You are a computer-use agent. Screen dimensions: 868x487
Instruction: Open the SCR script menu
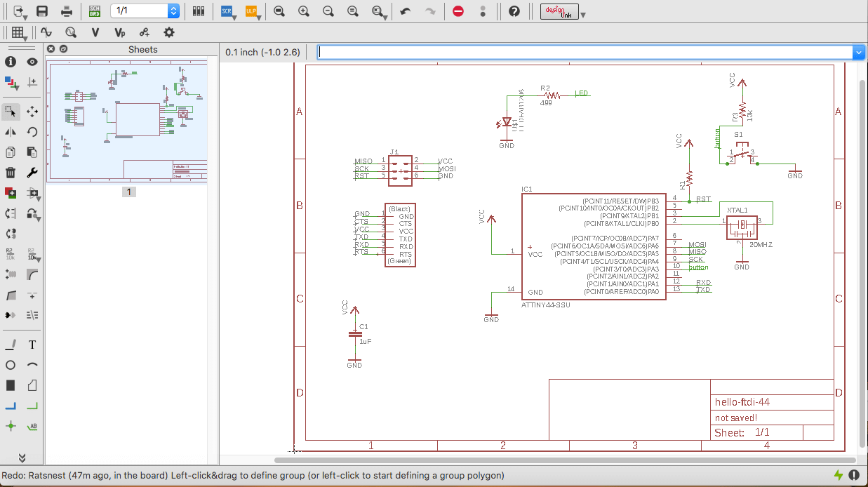[x=226, y=11]
